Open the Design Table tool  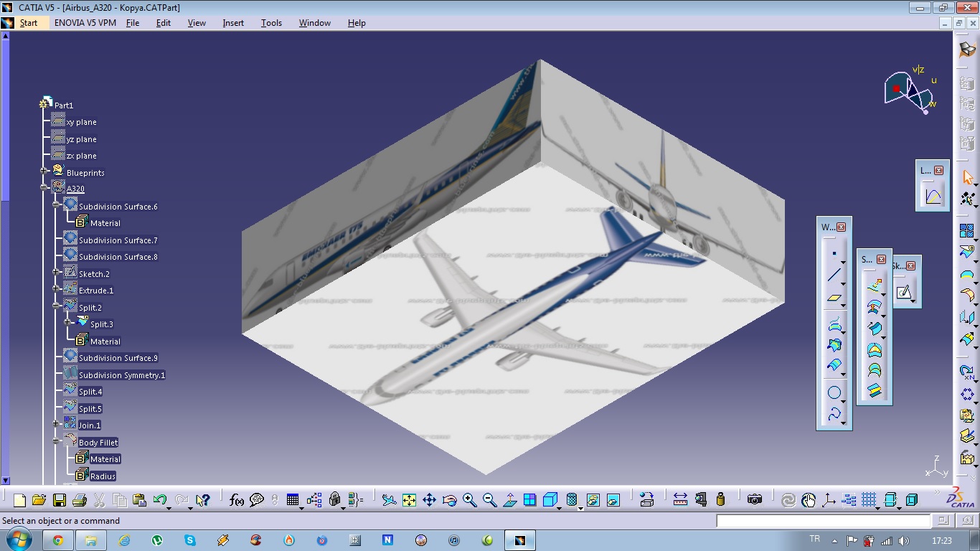pyautogui.click(x=292, y=500)
